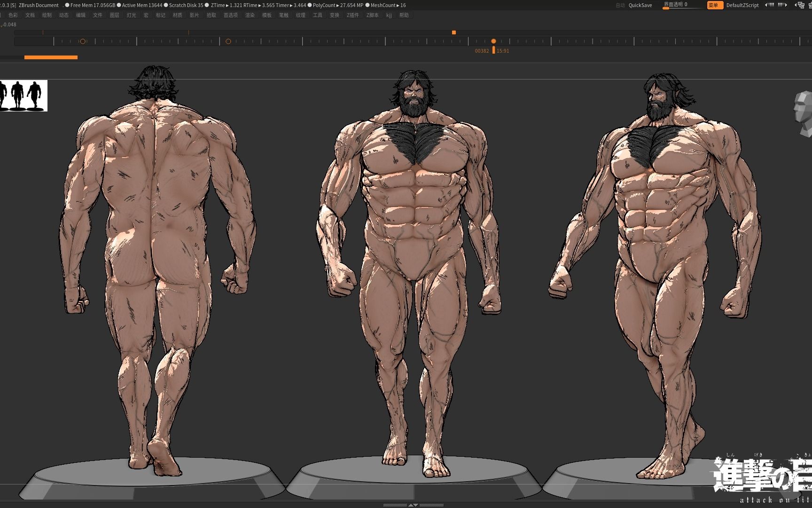The image size is (812, 508).
Task: Click the Active Mem 13644 readout
Action: pos(142,5)
